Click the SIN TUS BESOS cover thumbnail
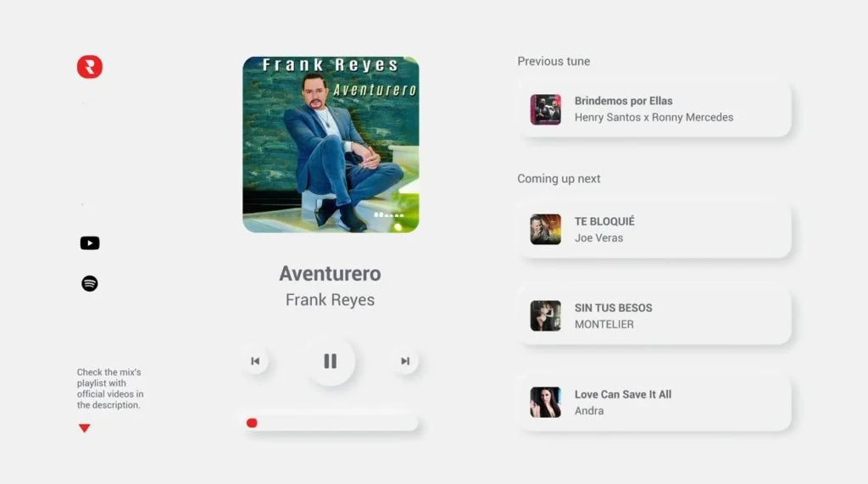 pos(546,315)
